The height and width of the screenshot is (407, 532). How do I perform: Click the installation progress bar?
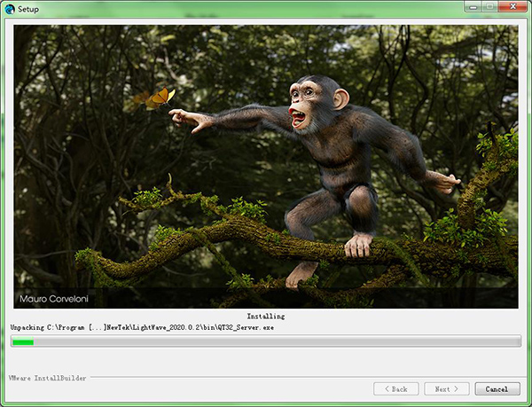(x=266, y=341)
